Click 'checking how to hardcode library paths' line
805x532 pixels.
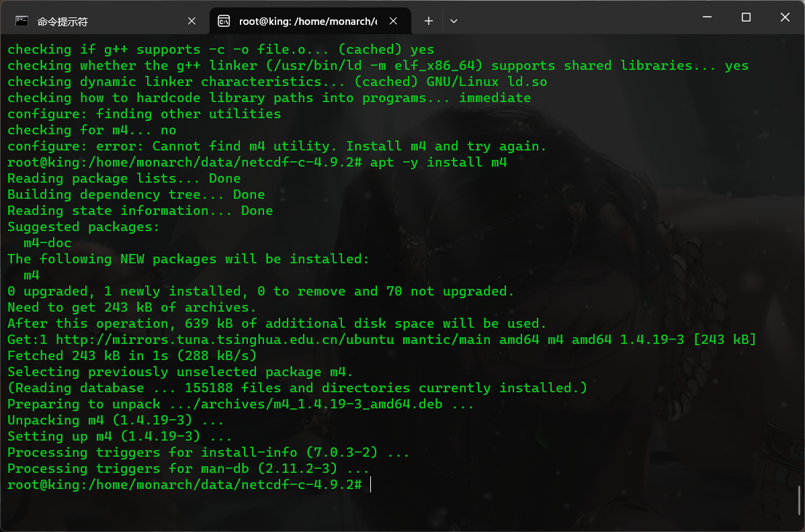tap(269, 97)
